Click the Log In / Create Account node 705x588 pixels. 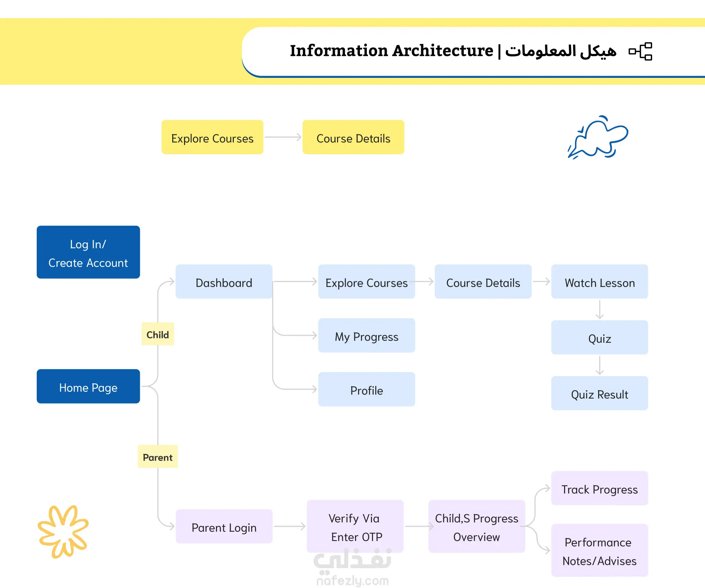(x=88, y=252)
